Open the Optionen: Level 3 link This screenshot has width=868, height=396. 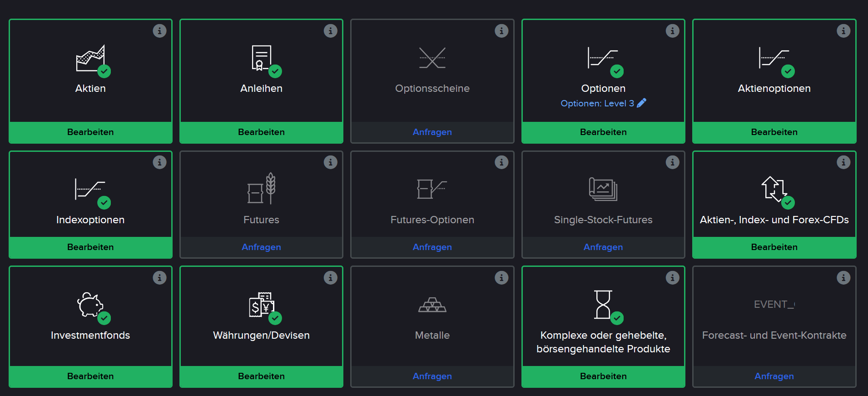(597, 103)
